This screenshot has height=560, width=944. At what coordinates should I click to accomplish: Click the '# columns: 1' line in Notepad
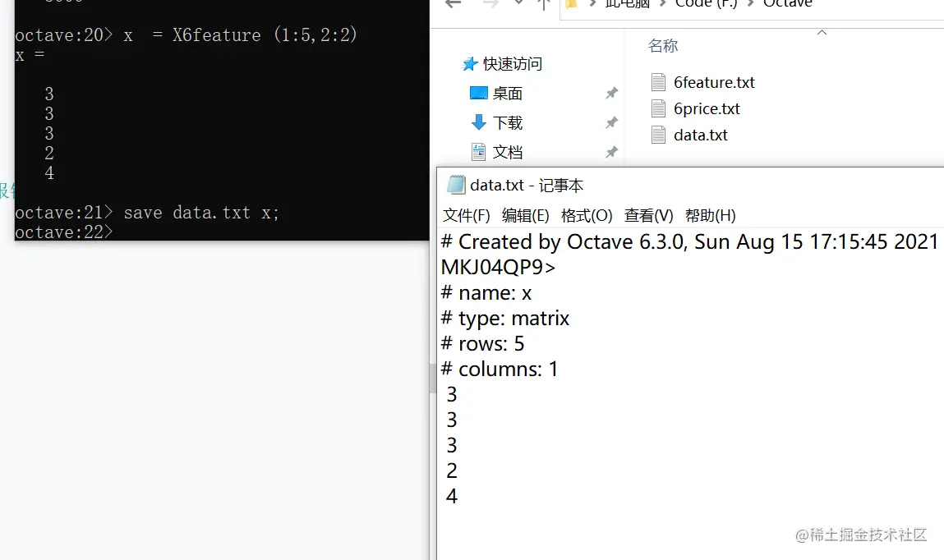pos(500,369)
